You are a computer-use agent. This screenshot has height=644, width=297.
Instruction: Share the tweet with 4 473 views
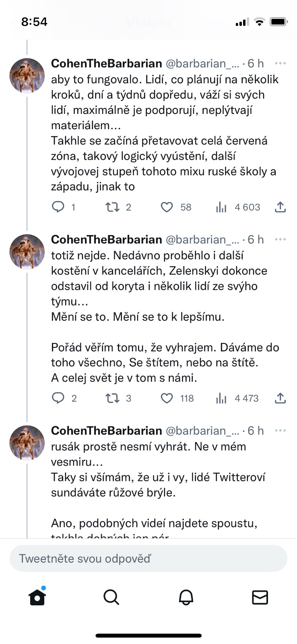tap(280, 398)
